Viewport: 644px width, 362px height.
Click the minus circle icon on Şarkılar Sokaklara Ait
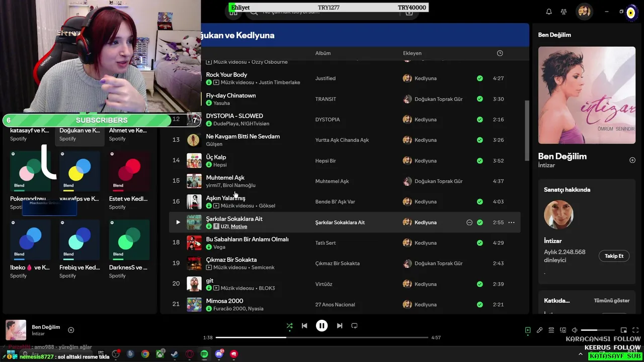tap(469, 222)
